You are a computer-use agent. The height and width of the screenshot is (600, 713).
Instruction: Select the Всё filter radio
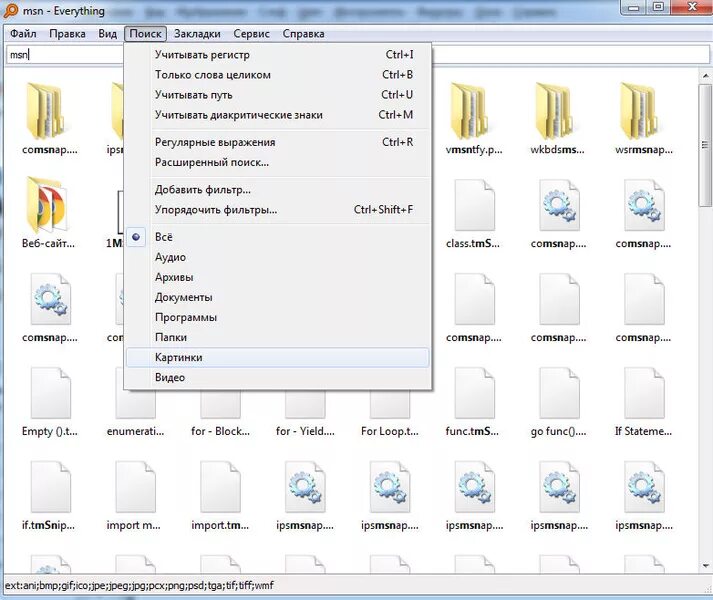tap(278, 237)
